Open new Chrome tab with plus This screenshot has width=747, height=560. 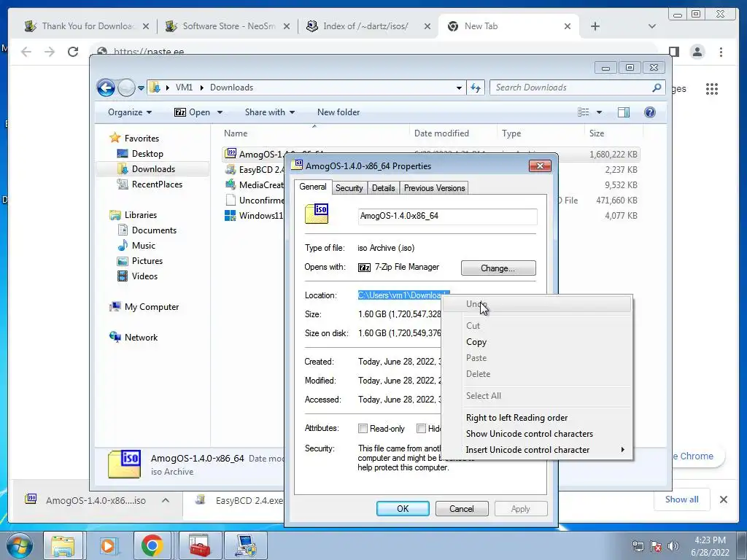[x=595, y=27]
